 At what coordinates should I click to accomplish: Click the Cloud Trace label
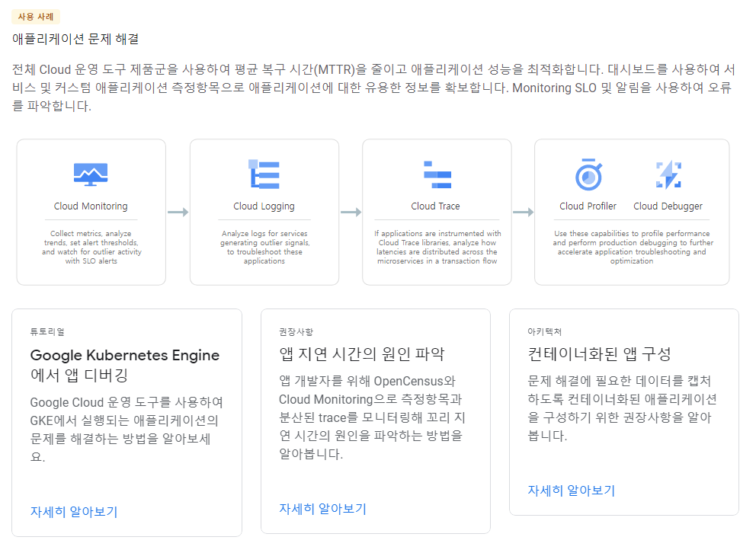coord(435,206)
